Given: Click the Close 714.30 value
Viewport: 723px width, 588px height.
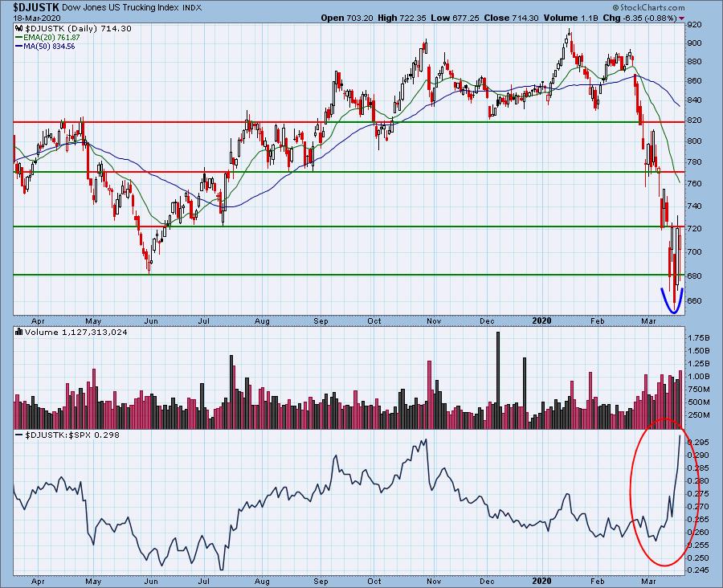Looking at the screenshot, I should point(511,18).
